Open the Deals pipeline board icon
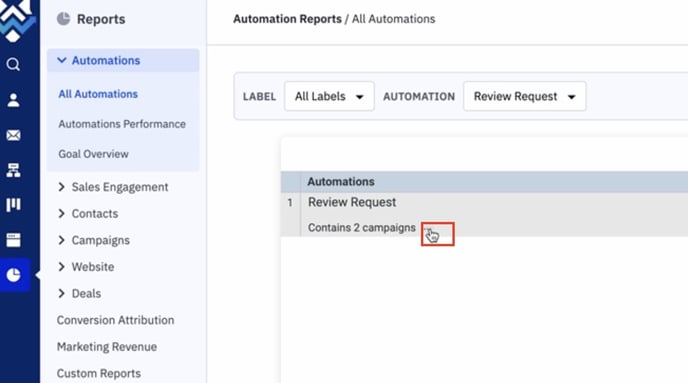Viewport: 688px width, 383px height. coord(13,205)
